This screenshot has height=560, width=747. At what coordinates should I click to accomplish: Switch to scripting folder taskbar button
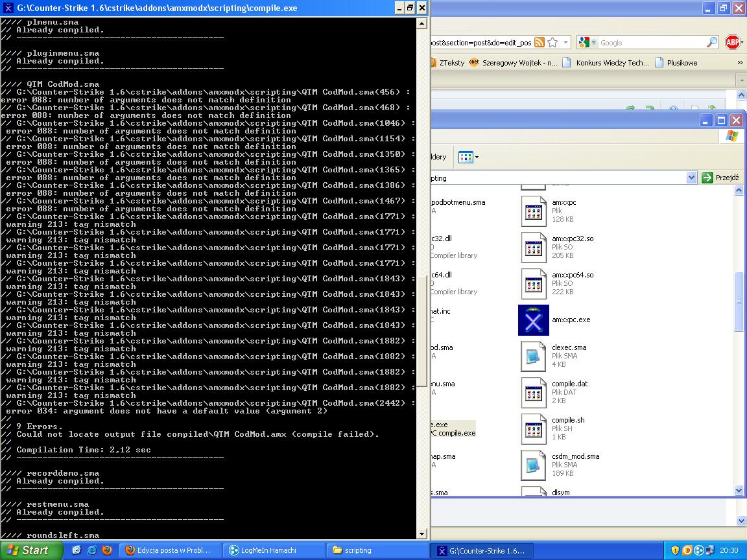[378, 550]
